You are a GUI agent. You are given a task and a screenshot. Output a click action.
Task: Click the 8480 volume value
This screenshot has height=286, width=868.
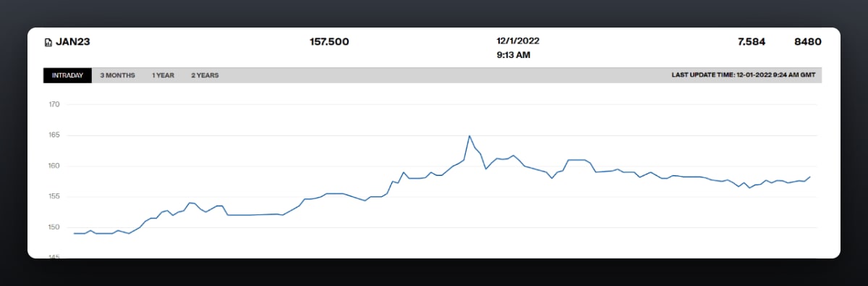tap(807, 42)
